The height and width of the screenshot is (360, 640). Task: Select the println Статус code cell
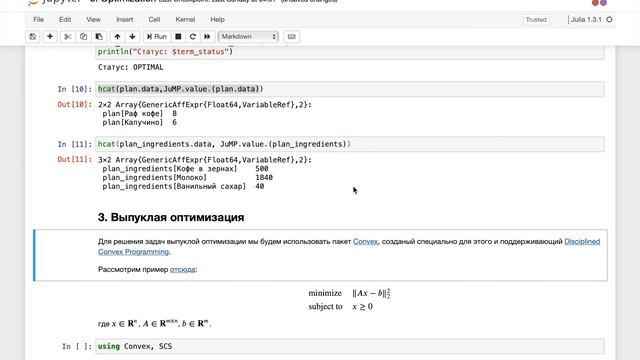pos(350,52)
